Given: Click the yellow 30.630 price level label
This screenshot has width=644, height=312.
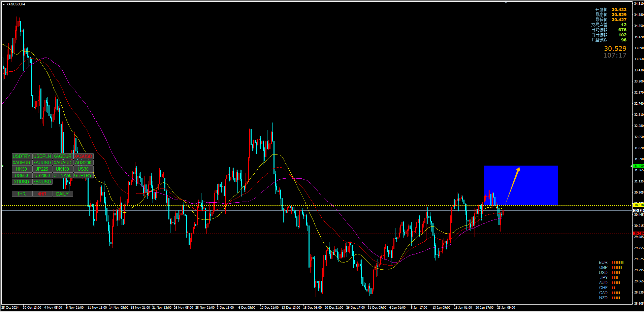Looking at the screenshot, I should (638, 205).
